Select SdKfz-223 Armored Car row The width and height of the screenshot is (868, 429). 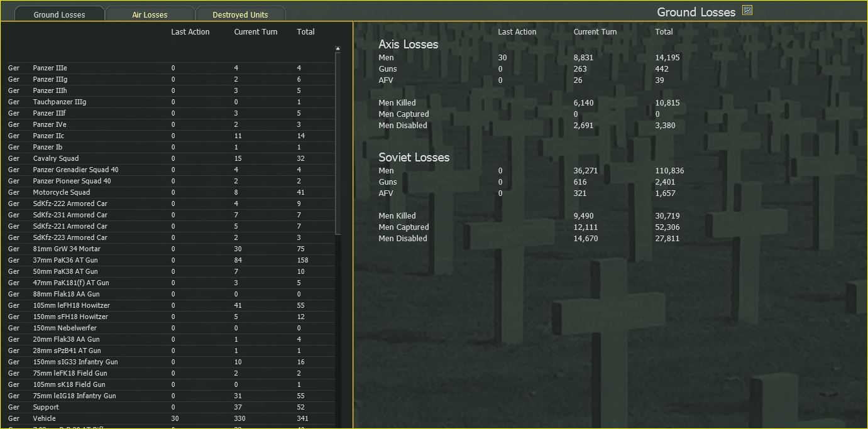point(170,237)
